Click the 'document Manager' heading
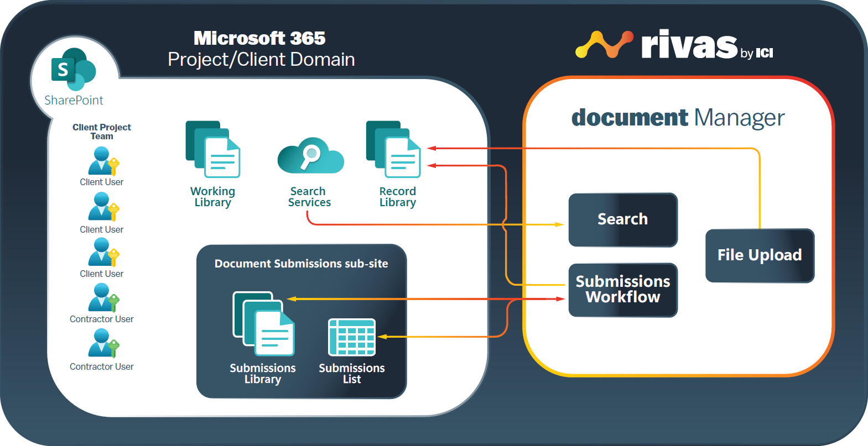Screen dimensions: 868x446 pos(678,118)
